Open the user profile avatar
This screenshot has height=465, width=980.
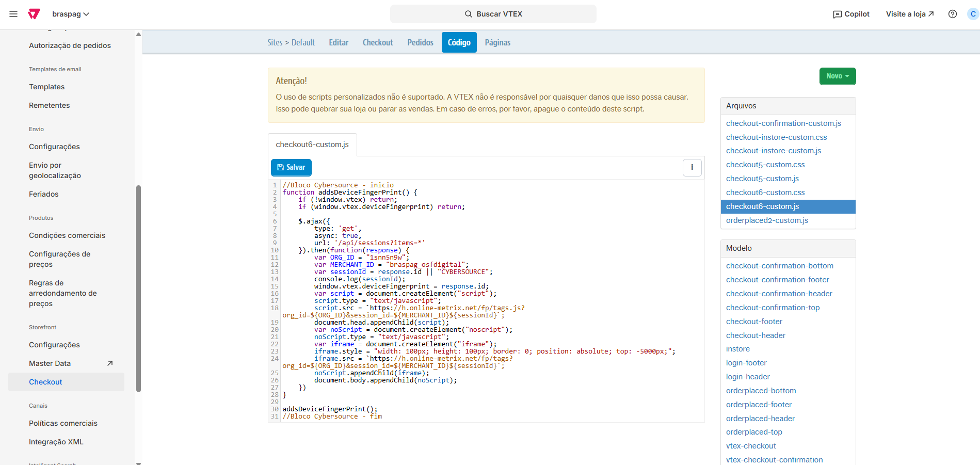tap(973, 14)
